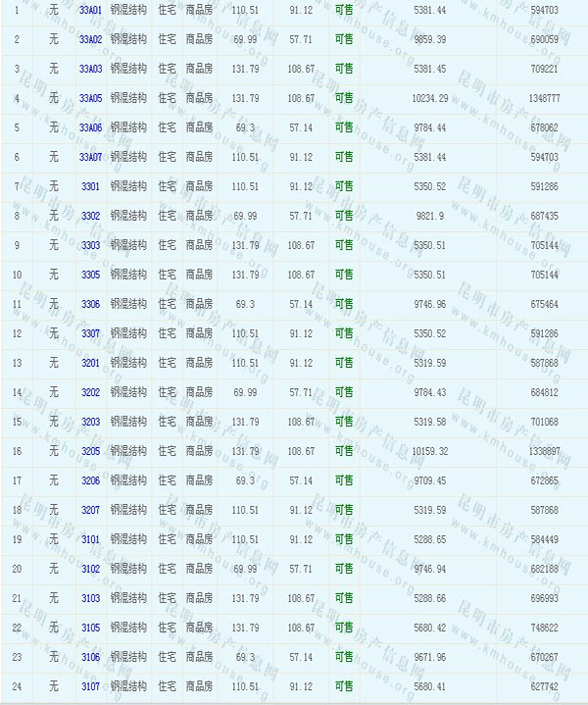
Task: Select unit 3107 link
Action: [x=90, y=686]
